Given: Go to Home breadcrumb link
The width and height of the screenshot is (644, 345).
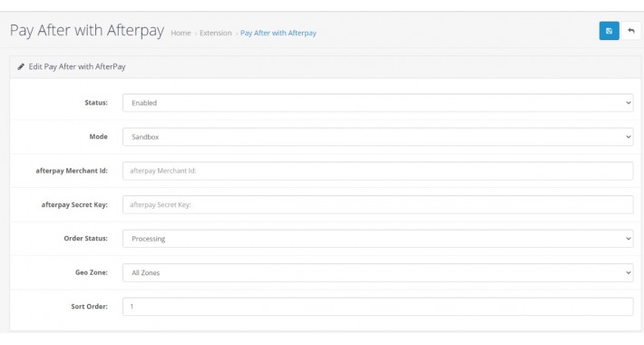Looking at the screenshot, I should (181, 33).
